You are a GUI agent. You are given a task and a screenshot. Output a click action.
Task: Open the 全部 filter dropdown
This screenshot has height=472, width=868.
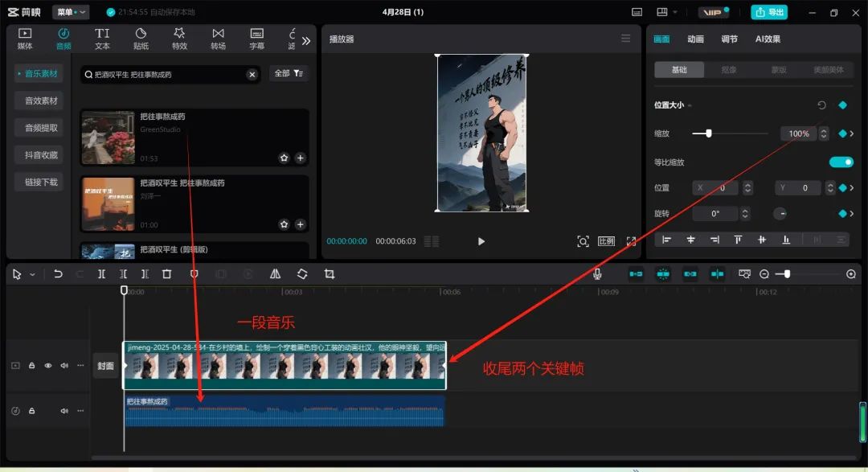click(x=289, y=73)
